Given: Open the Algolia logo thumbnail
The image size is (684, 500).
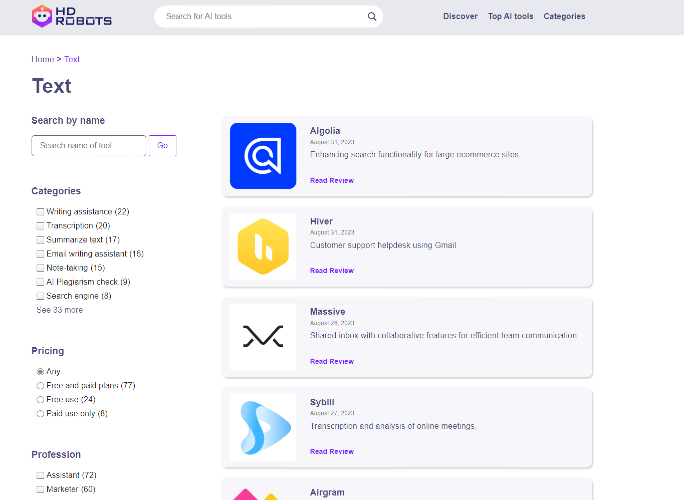Looking at the screenshot, I should pos(263,156).
